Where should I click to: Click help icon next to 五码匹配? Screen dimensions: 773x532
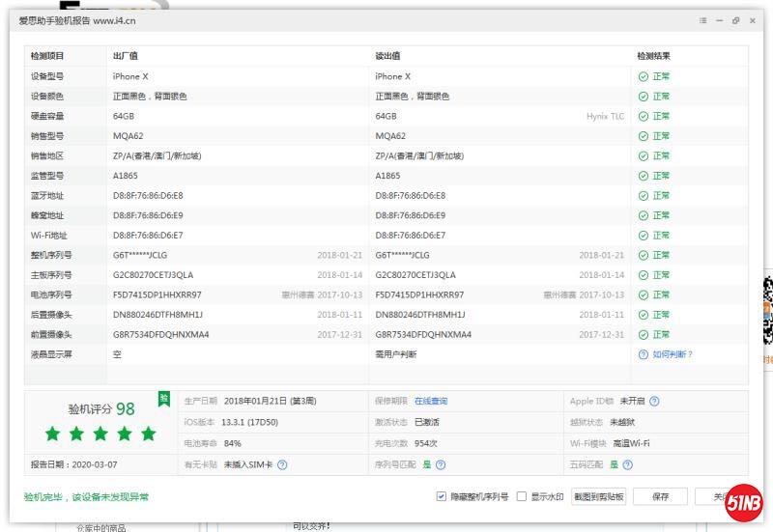pos(629,464)
